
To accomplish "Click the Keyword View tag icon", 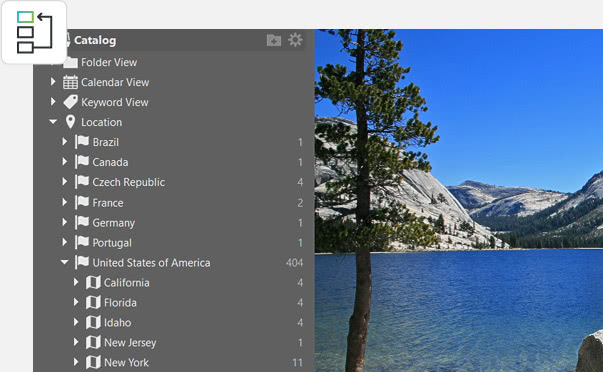I will coord(70,102).
